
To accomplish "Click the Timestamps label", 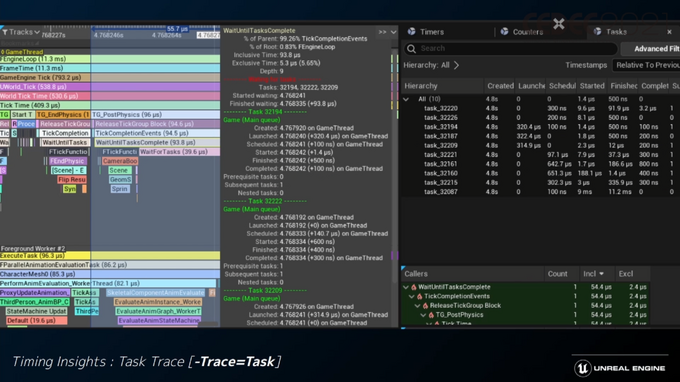I will (586, 65).
